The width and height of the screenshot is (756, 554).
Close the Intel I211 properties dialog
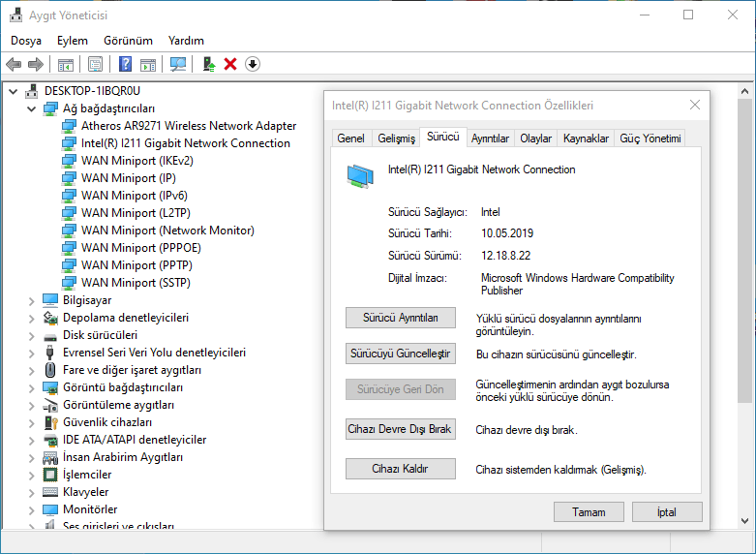pyautogui.click(x=695, y=105)
